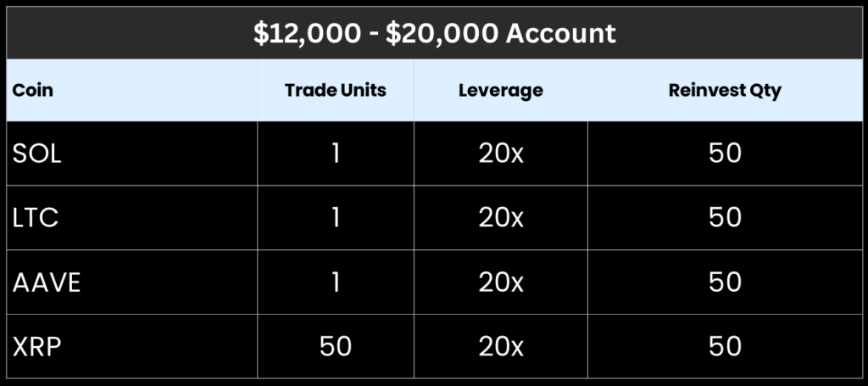Click the Trade Units value for XRP
The height and width of the screenshot is (386, 868).
pyautogui.click(x=336, y=346)
